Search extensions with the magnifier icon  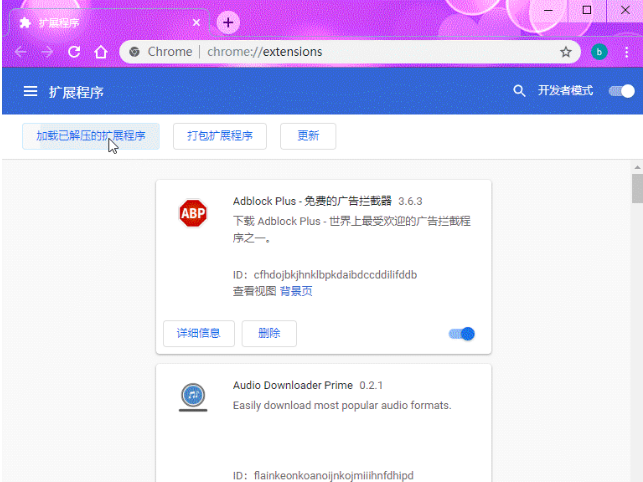[519, 91]
